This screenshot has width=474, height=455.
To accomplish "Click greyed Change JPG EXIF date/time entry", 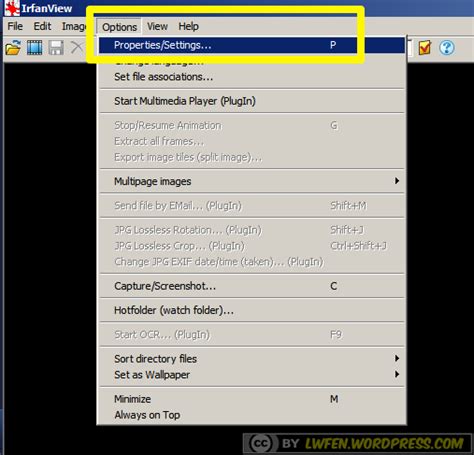I will click(252, 262).
